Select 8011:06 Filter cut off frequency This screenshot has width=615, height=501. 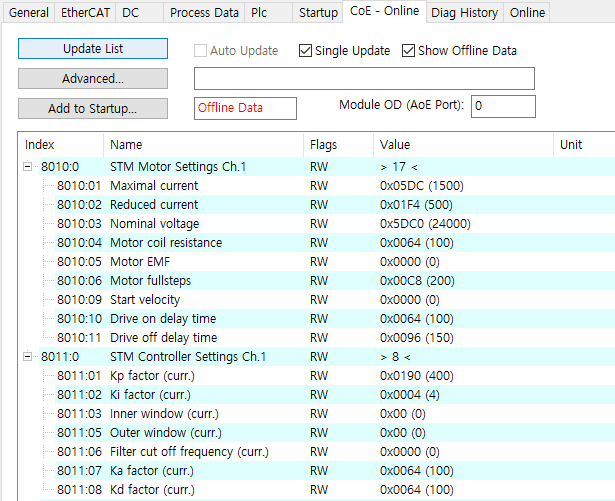click(335, 452)
